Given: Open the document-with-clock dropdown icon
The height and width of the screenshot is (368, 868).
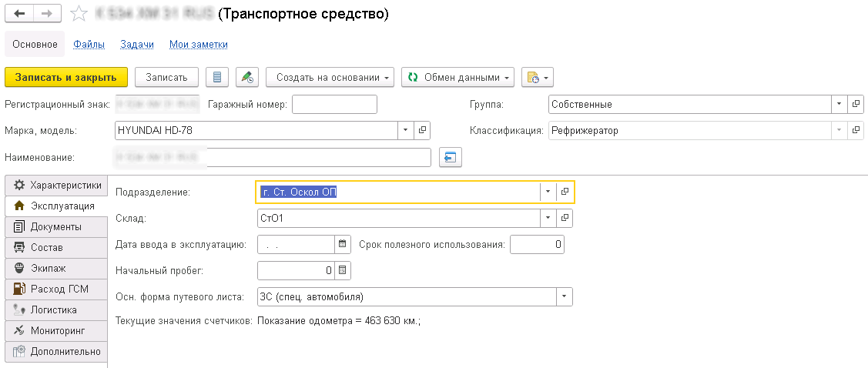Looking at the screenshot, I should 538,78.
